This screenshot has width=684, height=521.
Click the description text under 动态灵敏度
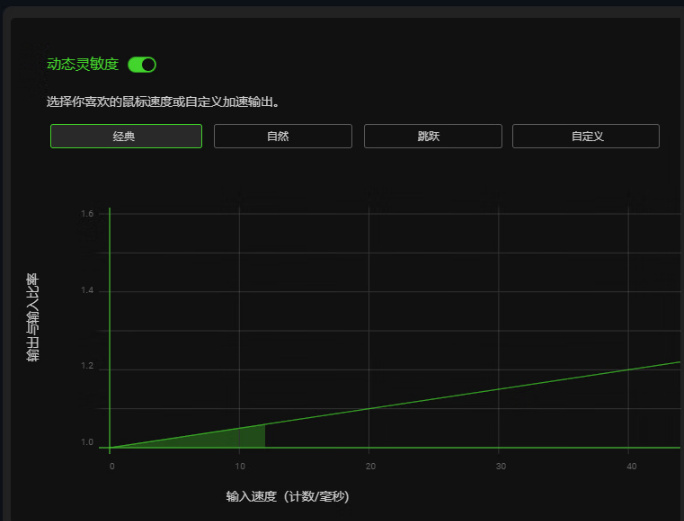(163, 102)
